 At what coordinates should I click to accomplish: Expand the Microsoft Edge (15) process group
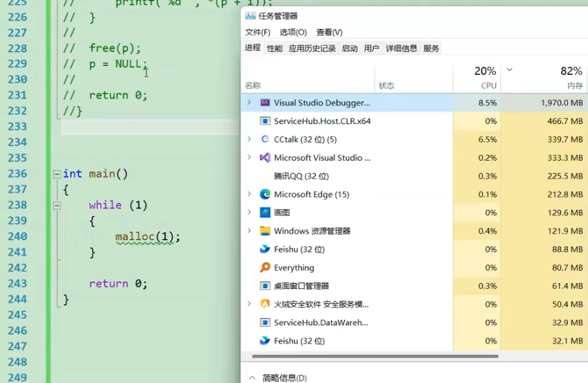(249, 194)
